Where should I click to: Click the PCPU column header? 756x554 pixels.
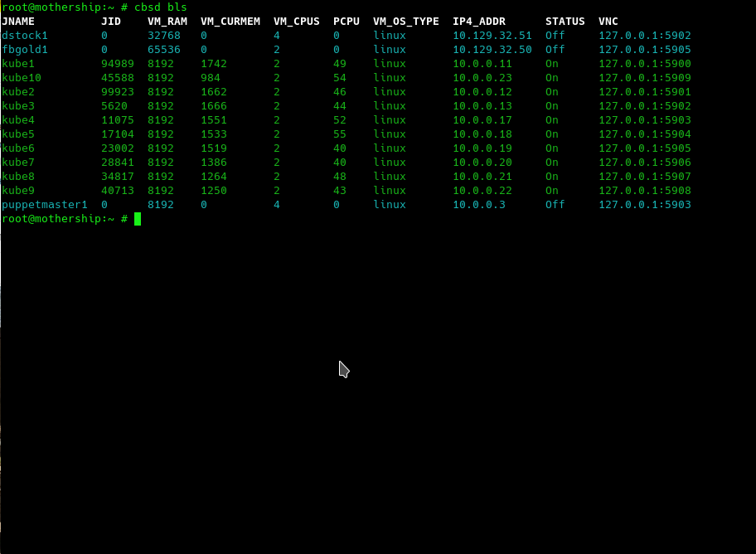346,22
